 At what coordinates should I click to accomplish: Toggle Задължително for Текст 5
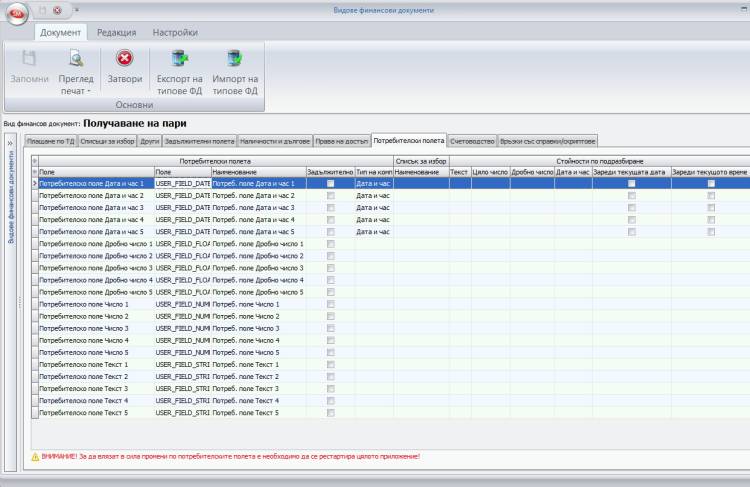(331, 413)
